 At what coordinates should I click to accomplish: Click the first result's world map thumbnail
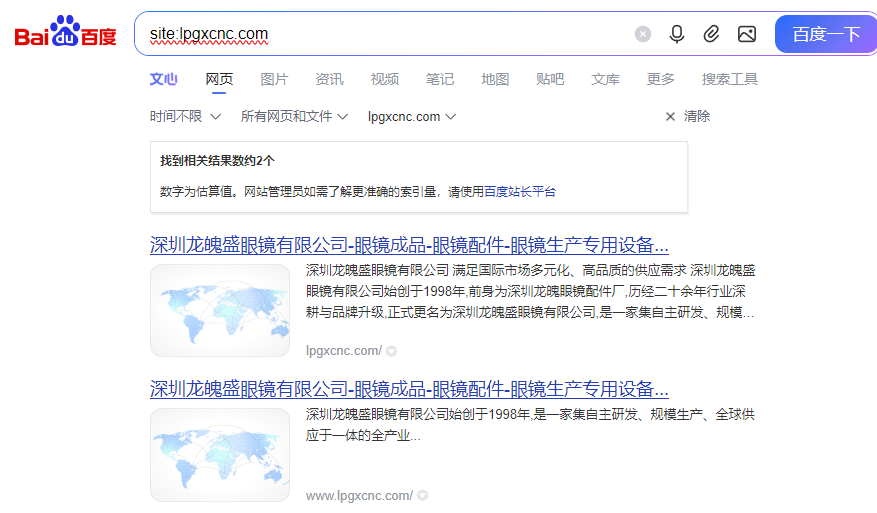(220, 310)
